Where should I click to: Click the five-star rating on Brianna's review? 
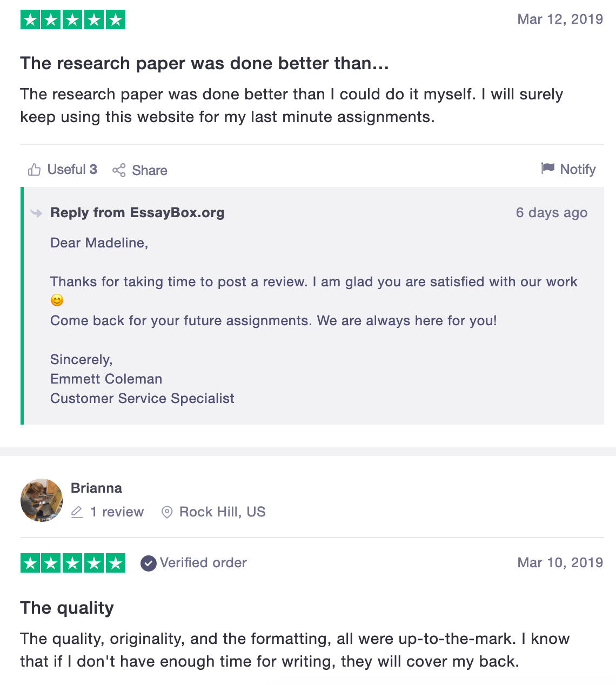pos(73,563)
